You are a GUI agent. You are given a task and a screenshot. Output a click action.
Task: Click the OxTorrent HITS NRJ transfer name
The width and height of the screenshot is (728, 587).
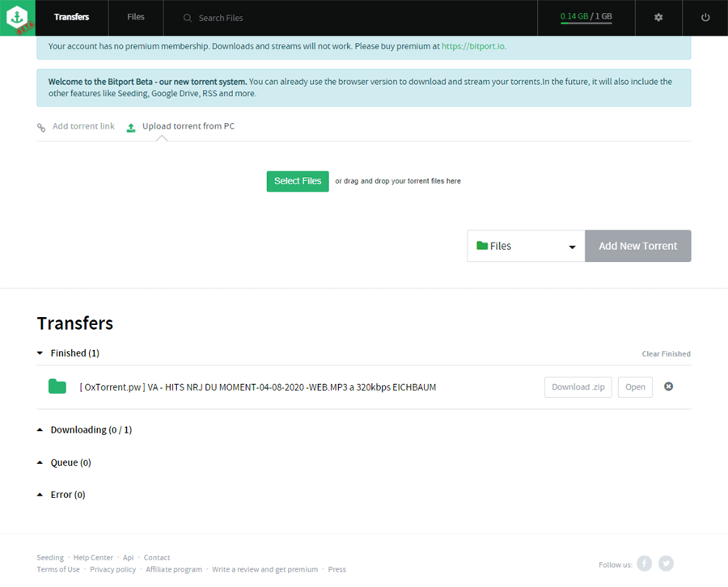pos(258,387)
